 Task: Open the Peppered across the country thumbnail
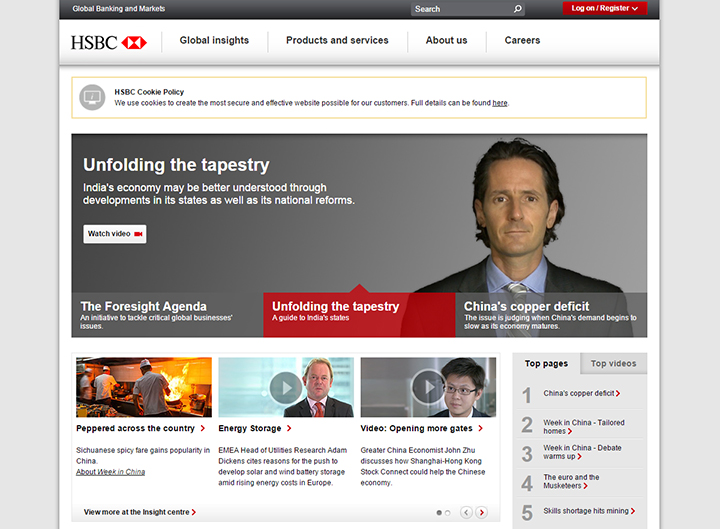click(144, 387)
